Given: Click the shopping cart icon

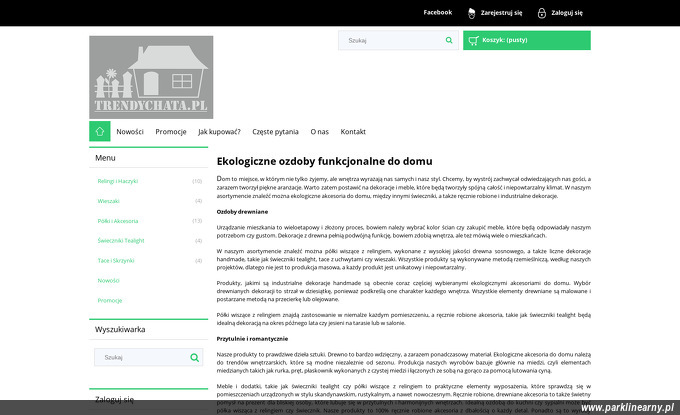Looking at the screenshot, I should point(473,40).
